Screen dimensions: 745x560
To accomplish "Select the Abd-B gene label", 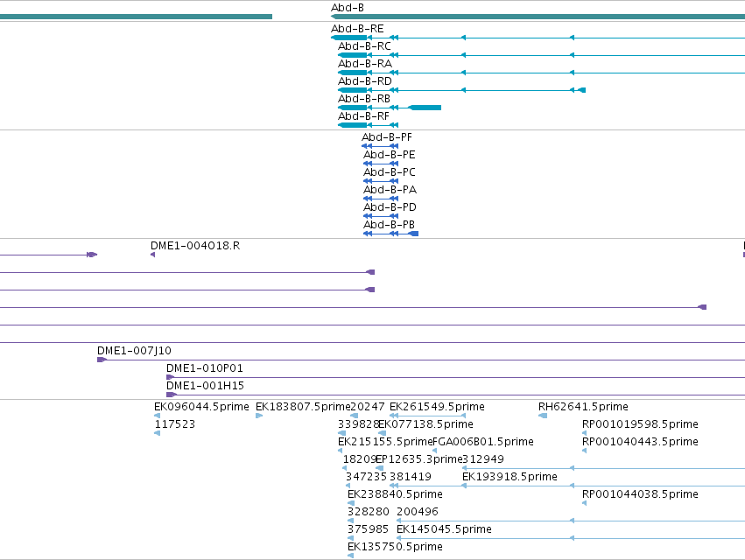I will (x=348, y=8).
